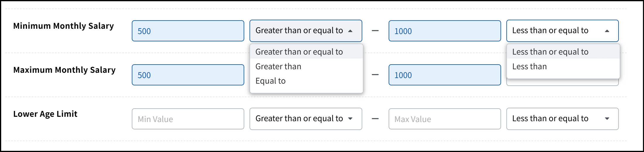The width and height of the screenshot is (644, 152).
Task: Select 'Greater than or equal to' menu option
Action: (x=299, y=52)
